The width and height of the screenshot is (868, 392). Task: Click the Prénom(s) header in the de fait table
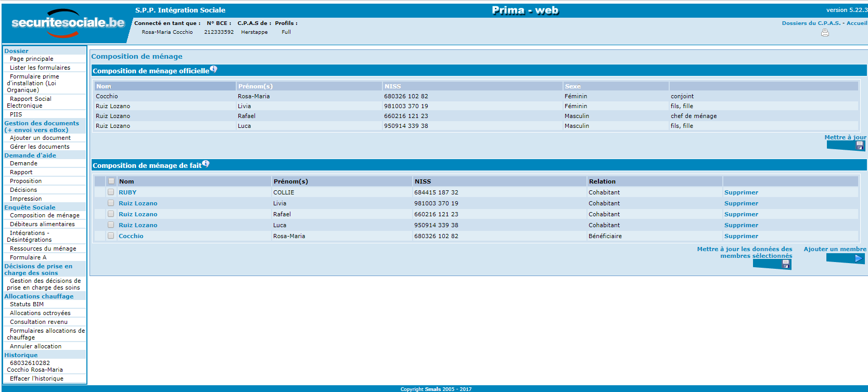coord(291,181)
